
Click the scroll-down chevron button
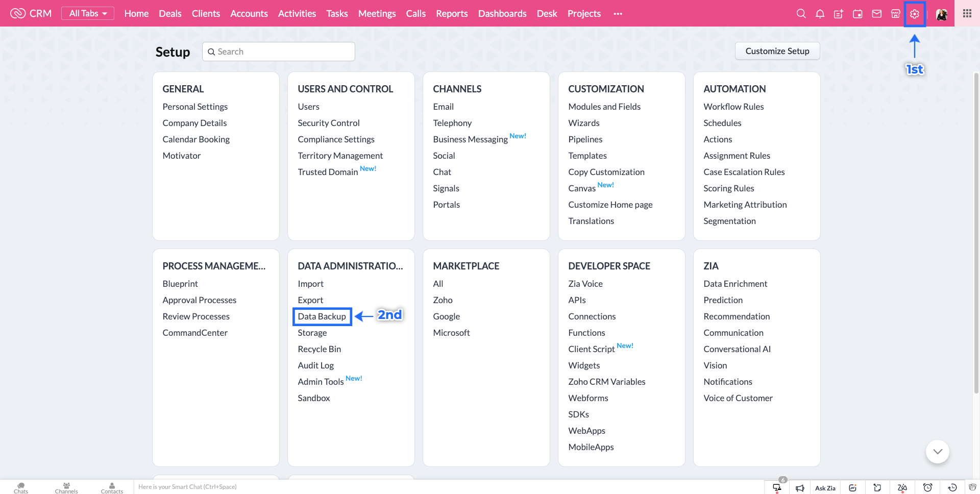click(x=937, y=451)
